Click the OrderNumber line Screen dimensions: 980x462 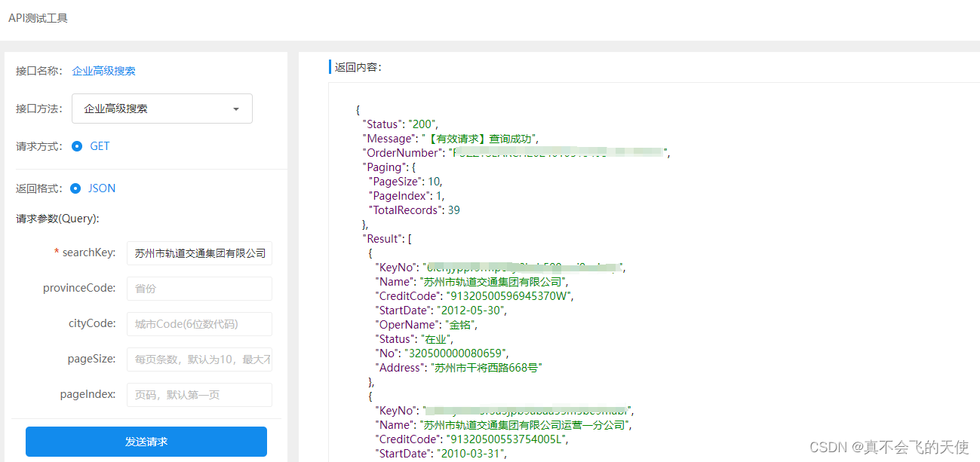[516, 153]
